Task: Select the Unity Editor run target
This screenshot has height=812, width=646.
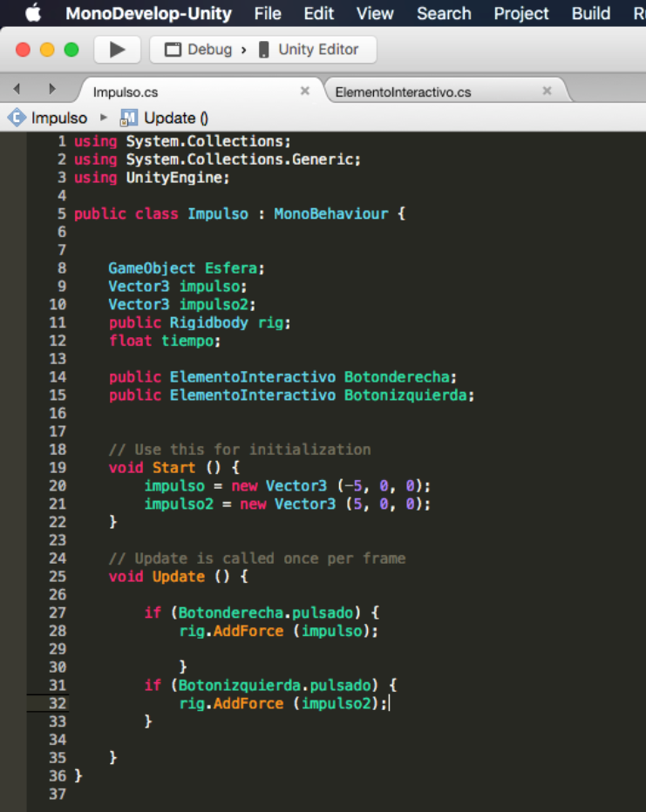Action: [318, 50]
